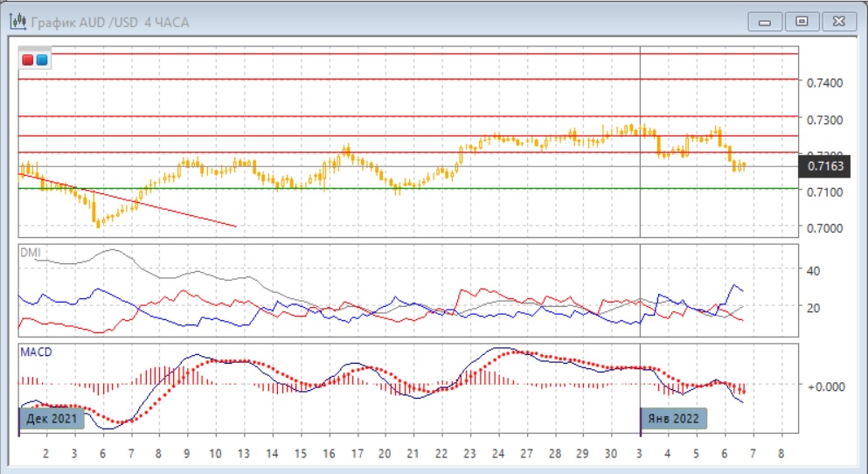Click the 0.7400 price axis label
The image size is (868, 474).
tap(825, 83)
